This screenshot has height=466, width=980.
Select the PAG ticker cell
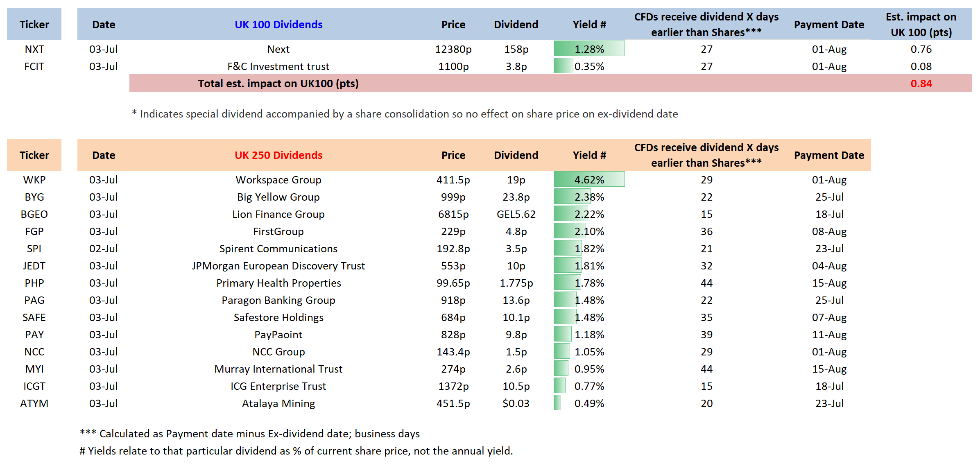coord(34,300)
